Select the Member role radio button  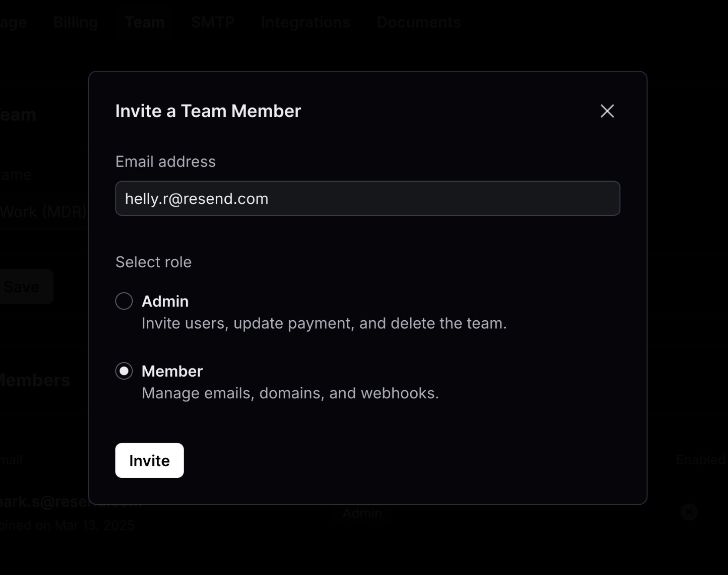pos(124,371)
